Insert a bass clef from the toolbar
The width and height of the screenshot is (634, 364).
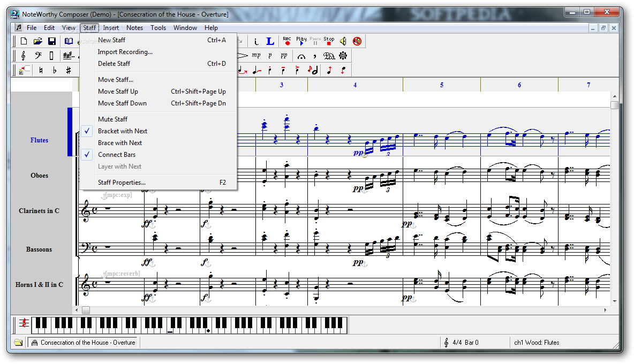click(x=38, y=56)
